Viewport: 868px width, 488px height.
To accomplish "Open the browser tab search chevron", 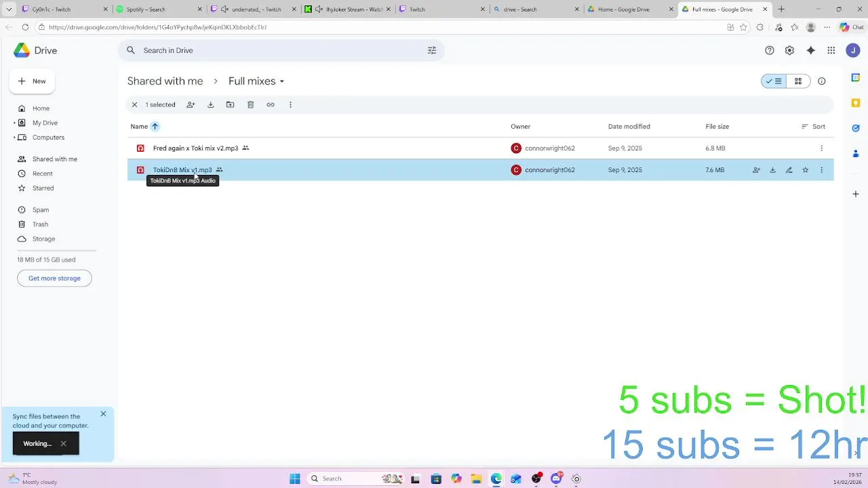I will click(9, 9).
